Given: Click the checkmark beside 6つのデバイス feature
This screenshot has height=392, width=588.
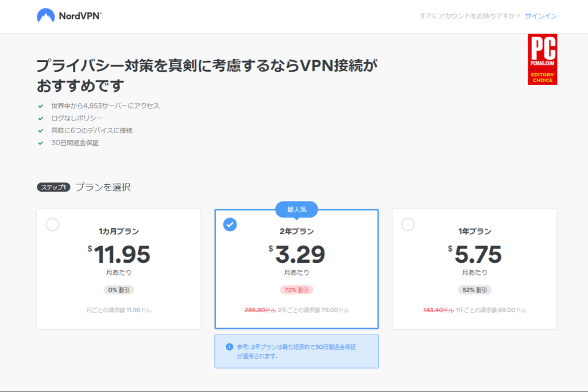Looking at the screenshot, I should [x=41, y=130].
